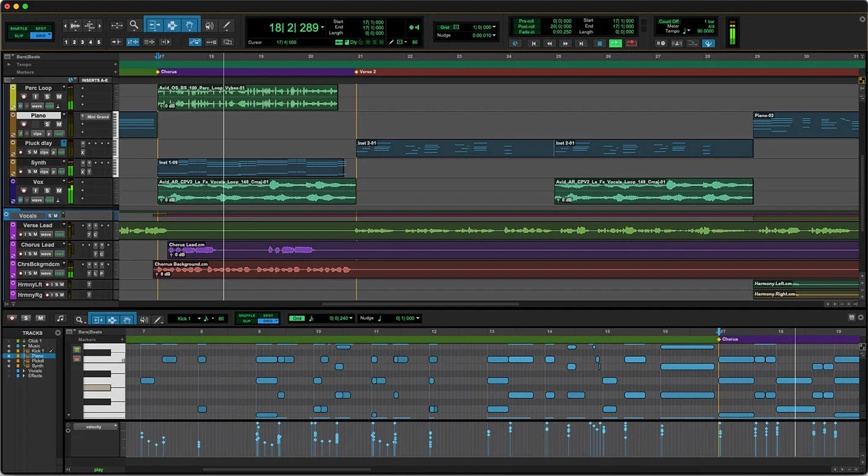Open the Kick 1 track selector dropdown
The height and width of the screenshot is (476, 868).
199,319
